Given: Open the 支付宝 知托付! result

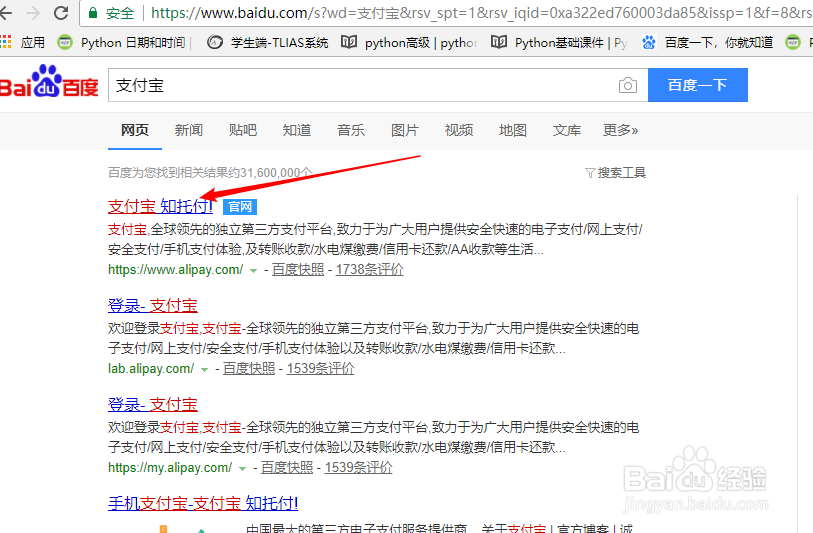Looking at the screenshot, I should 160,206.
